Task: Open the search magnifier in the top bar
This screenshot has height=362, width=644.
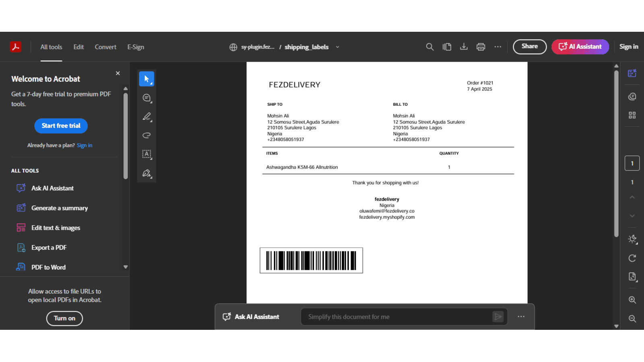Action: (x=430, y=47)
